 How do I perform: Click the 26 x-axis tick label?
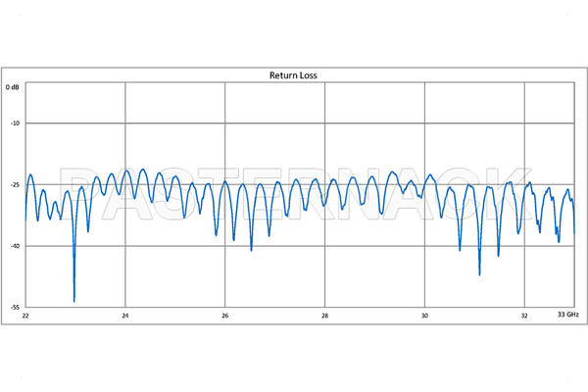(x=225, y=316)
